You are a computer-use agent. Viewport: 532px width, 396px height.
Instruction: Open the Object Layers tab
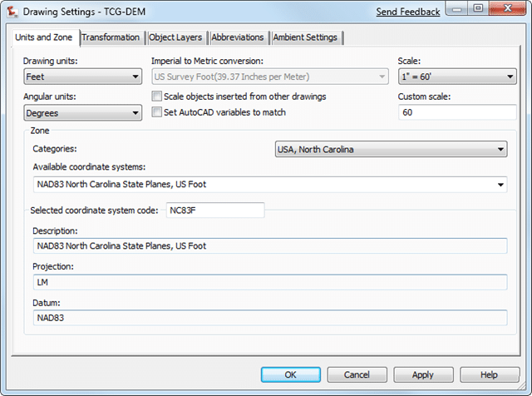point(176,37)
